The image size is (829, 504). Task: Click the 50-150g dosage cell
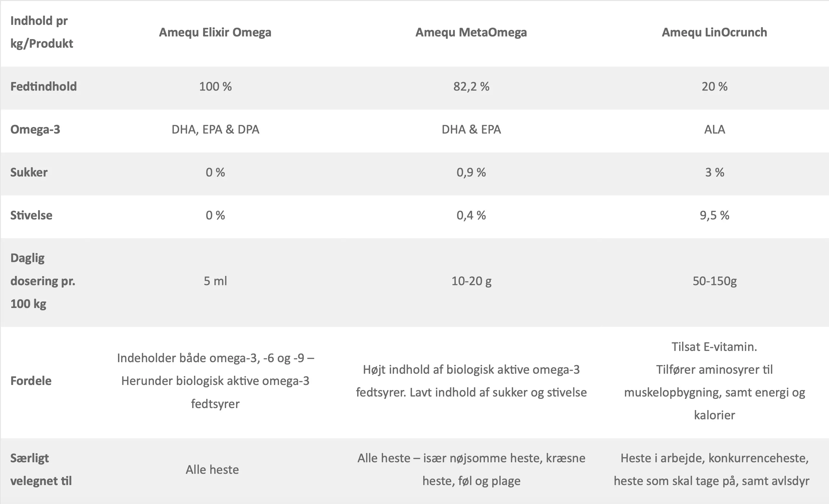714,281
